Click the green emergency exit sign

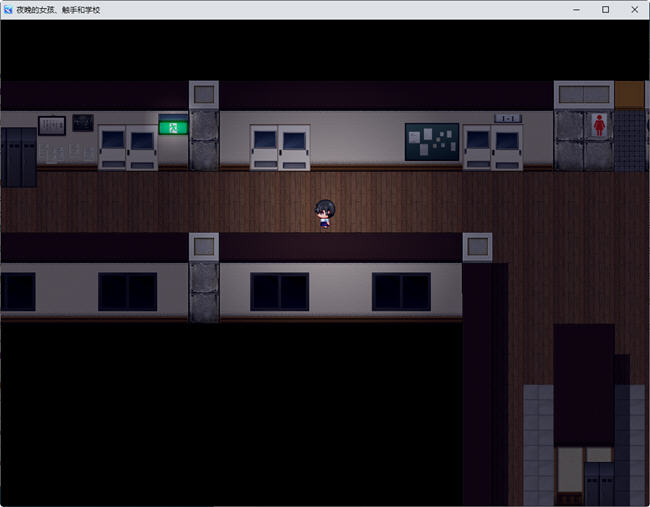173,127
